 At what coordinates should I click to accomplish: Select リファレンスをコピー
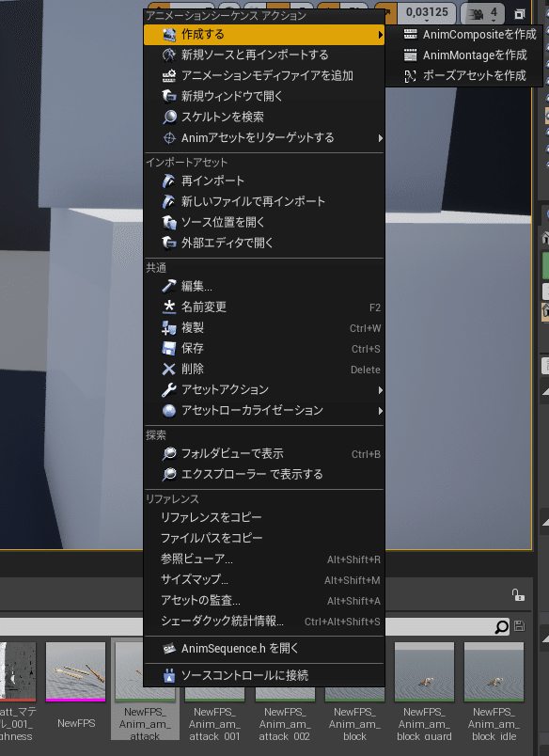click(263, 517)
